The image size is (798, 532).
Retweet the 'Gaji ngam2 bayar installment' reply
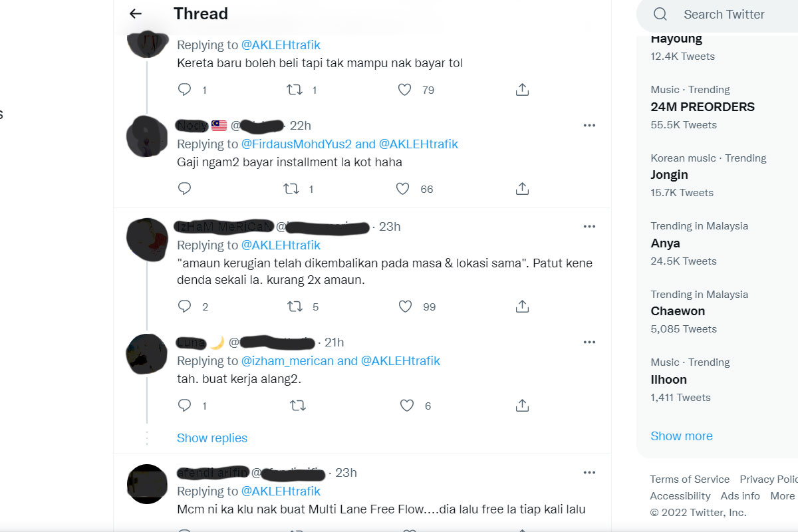pyautogui.click(x=291, y=190)
